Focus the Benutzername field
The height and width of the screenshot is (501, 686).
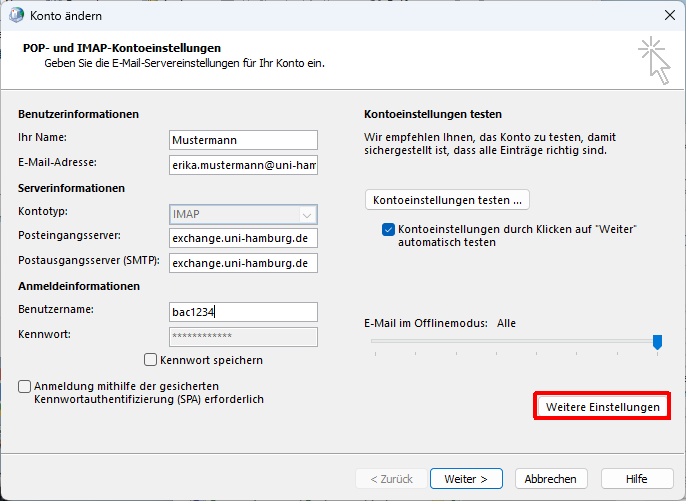tap(243, 312)
